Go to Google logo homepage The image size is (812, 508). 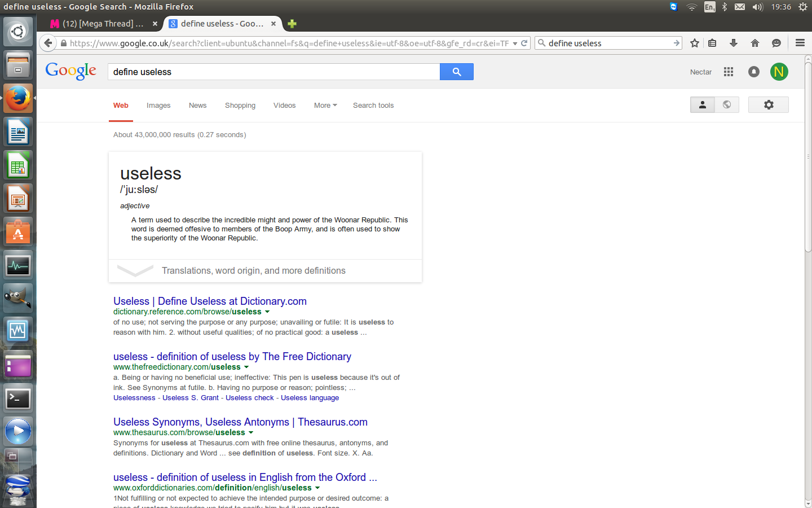(x=71, y=71)
